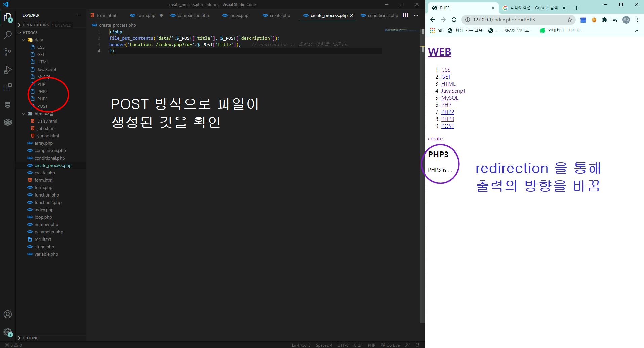
Task: Open the Search panel in VS Code
Action: (8, 35)
